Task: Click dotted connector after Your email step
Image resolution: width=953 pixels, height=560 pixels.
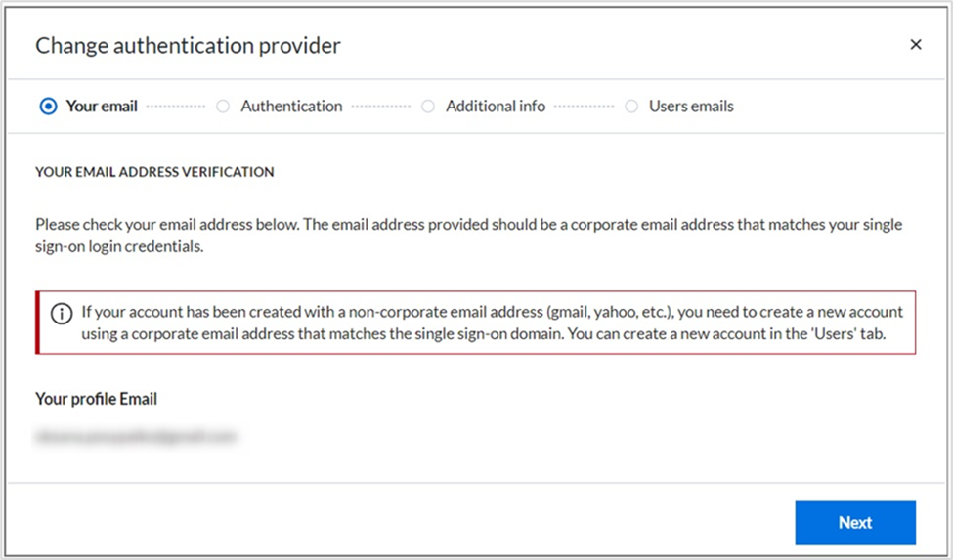Action: coord(176,107)
